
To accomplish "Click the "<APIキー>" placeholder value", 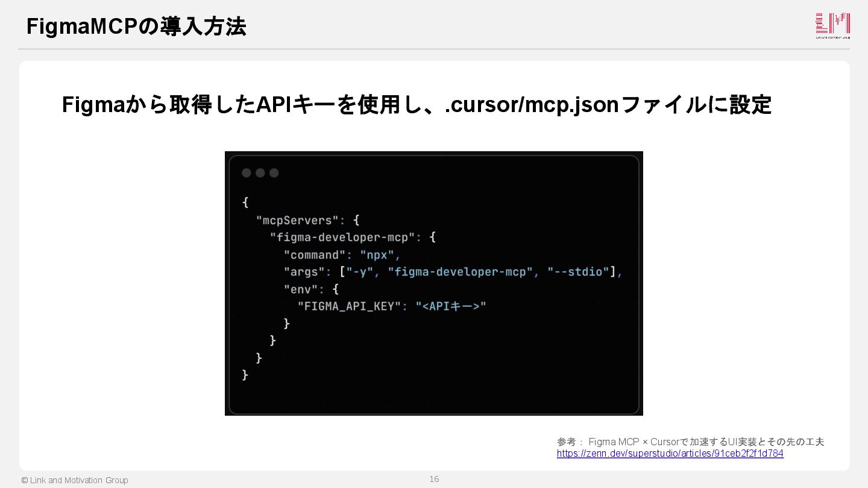I will (x=451, y=306).
